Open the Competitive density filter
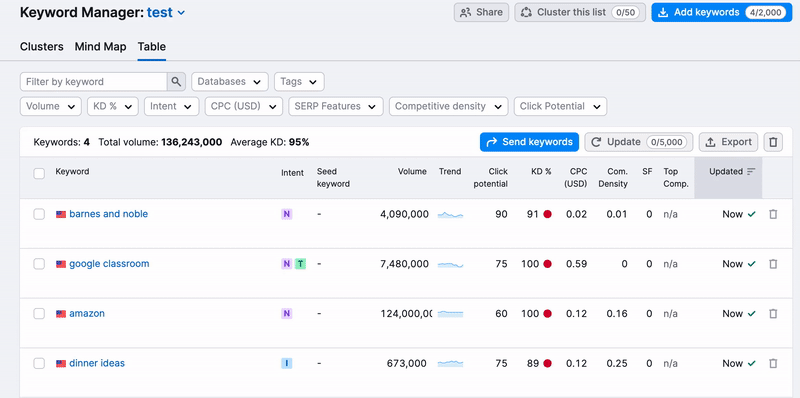This screenshot has width=800, height=398. pos(448,106)
